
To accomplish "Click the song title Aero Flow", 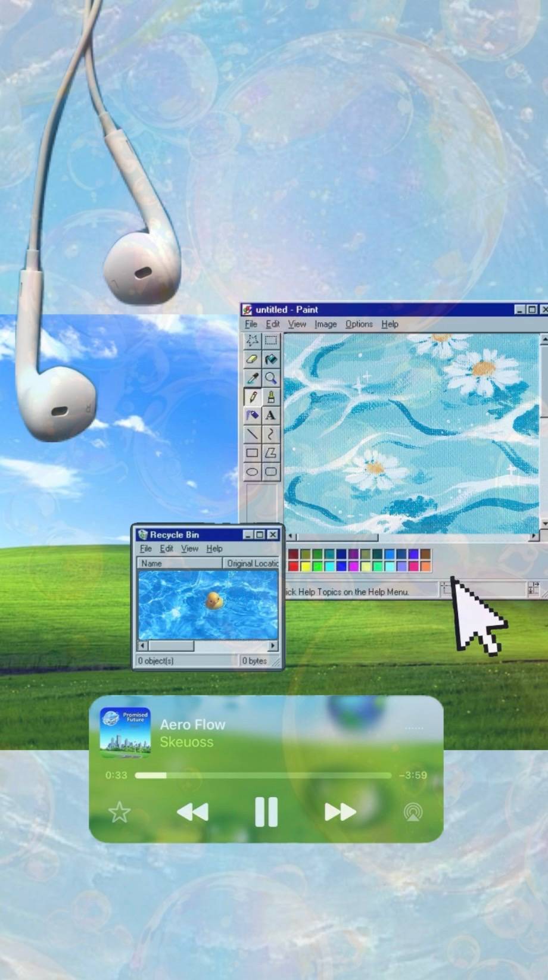I will [x=192, y=725].
